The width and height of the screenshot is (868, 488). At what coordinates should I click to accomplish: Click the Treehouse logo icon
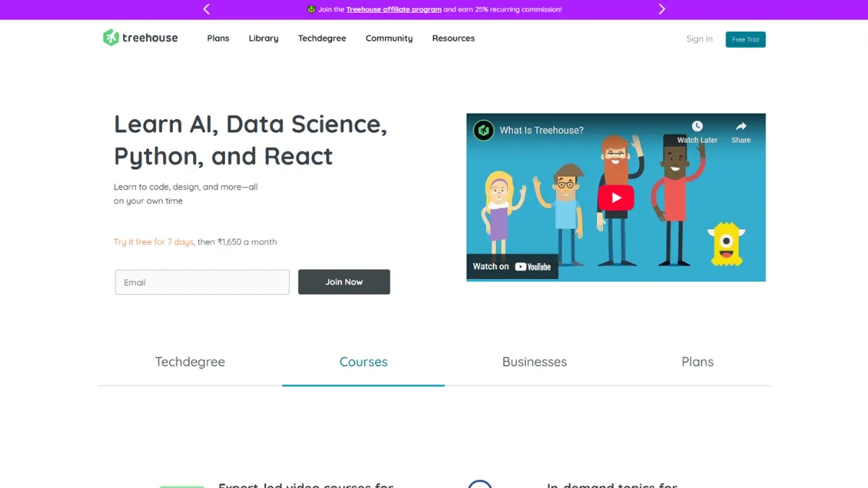(111, 38)
